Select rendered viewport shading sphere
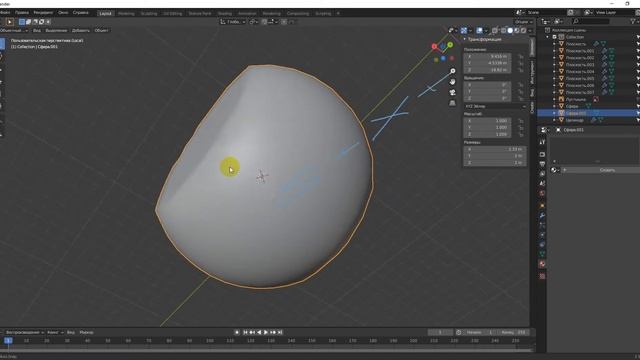The height and width of the screenshot is (360, 640). point(523,30)
